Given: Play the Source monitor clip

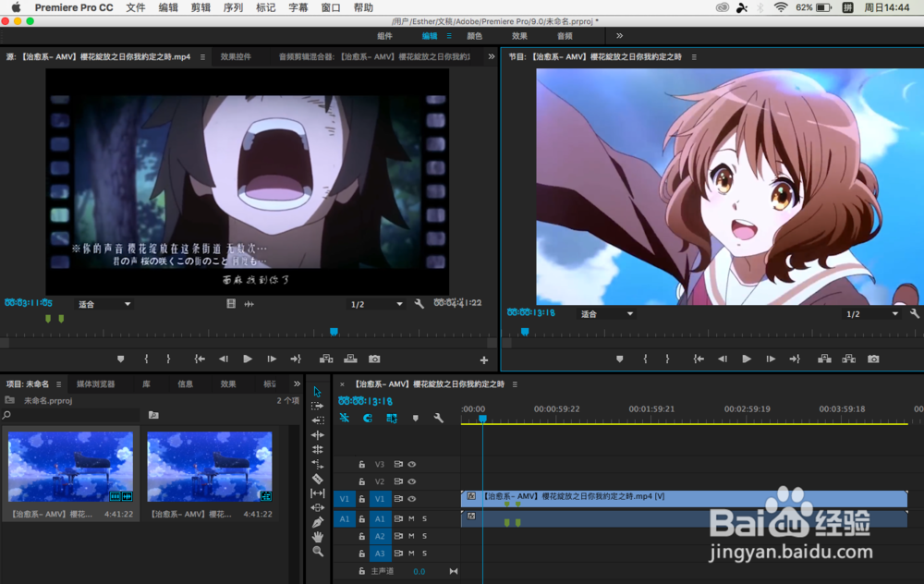Looking at the screenshot, I should pos(248,359).
